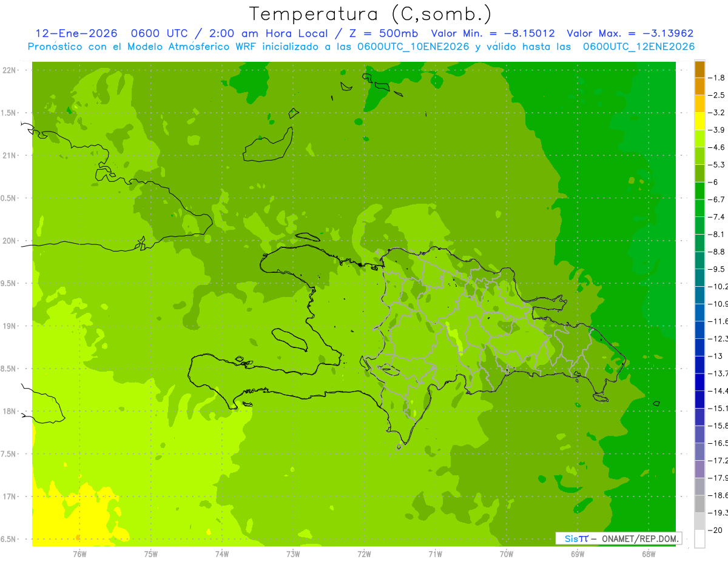The height and width of the screenshot is (562, 728).
Task: Click the '19N' latitude label
Action: (x=10, y=326)
